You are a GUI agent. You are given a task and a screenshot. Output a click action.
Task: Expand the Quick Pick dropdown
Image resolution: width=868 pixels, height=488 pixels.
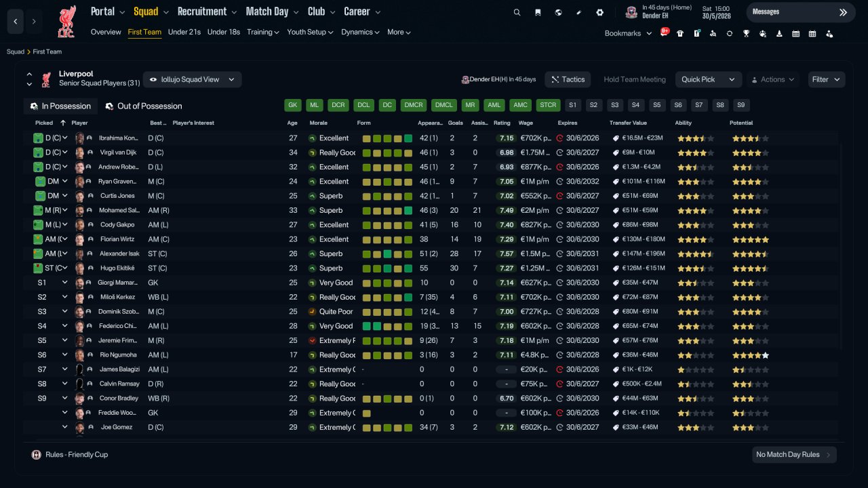pos(708,79)
